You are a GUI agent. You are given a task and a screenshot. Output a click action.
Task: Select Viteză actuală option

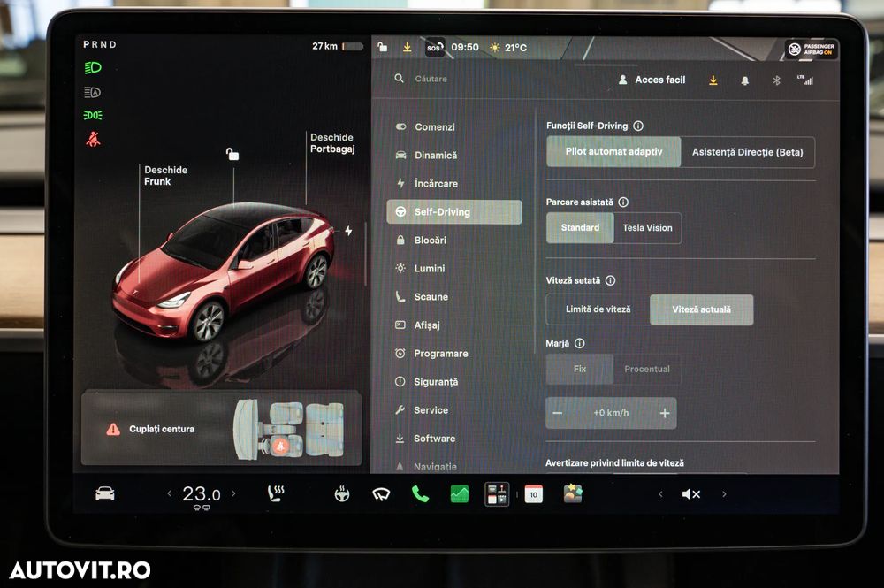point(701,309)
